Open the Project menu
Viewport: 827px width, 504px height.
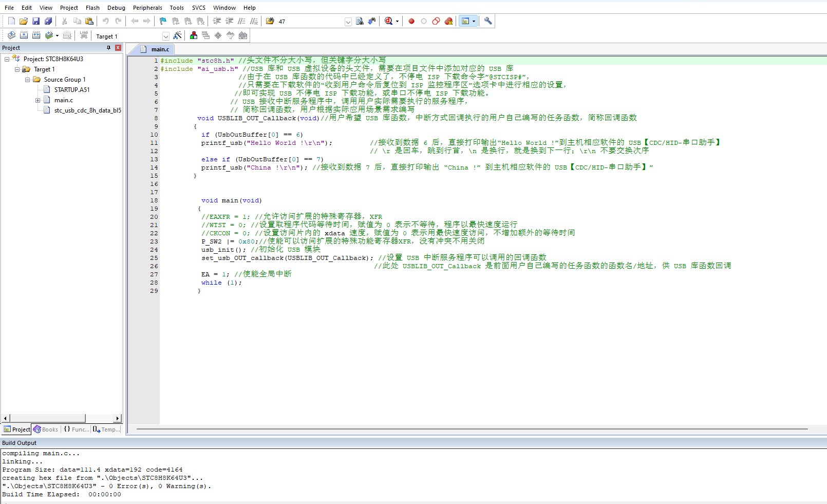tap(69, 8)
